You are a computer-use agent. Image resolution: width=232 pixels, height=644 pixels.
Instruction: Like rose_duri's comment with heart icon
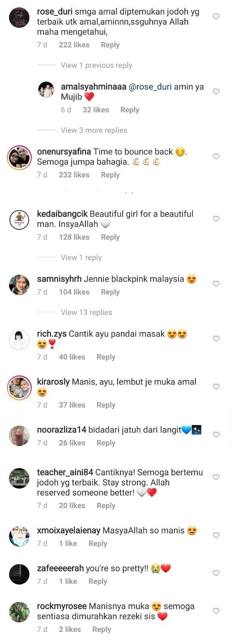click(x=216, y=17)
